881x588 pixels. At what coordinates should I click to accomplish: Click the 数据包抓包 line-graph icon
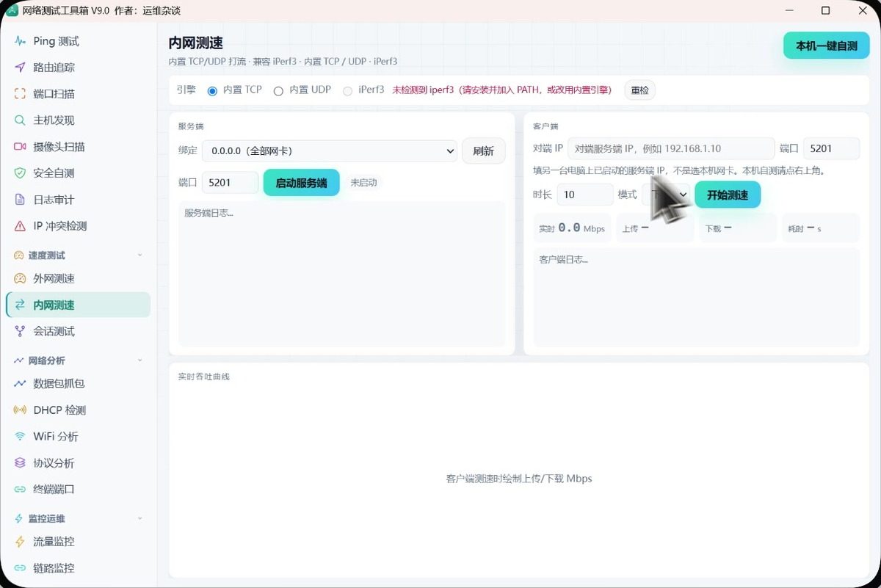point(20,384)
